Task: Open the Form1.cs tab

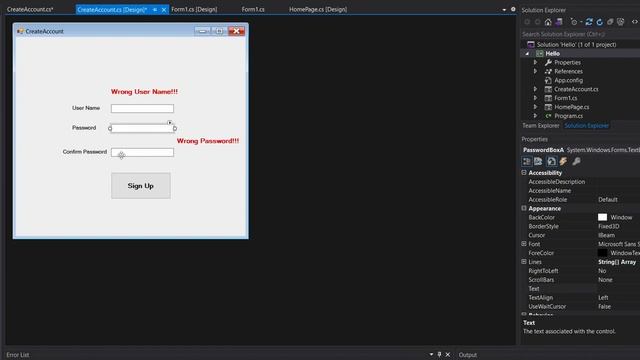Action: point(253,9)
